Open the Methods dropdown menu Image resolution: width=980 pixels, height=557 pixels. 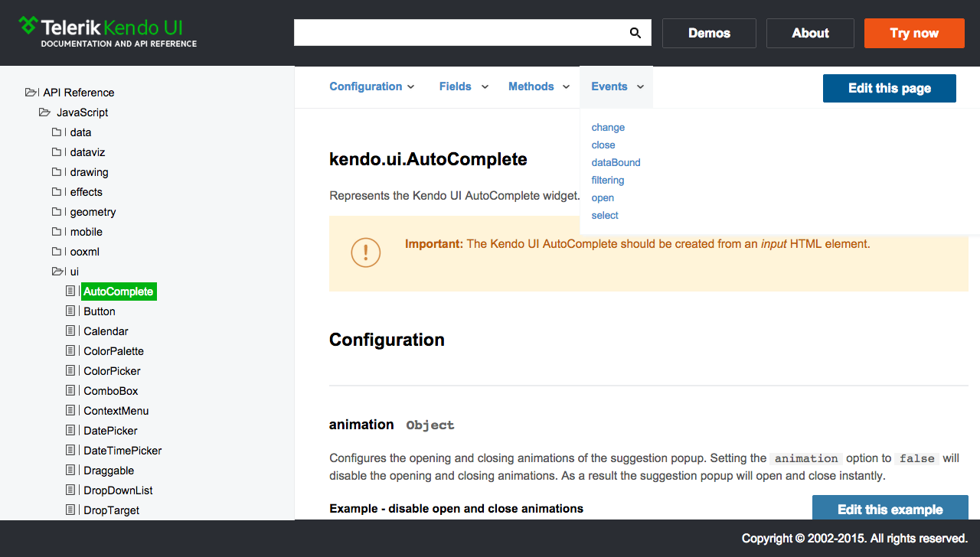click(x=539, y=86)
